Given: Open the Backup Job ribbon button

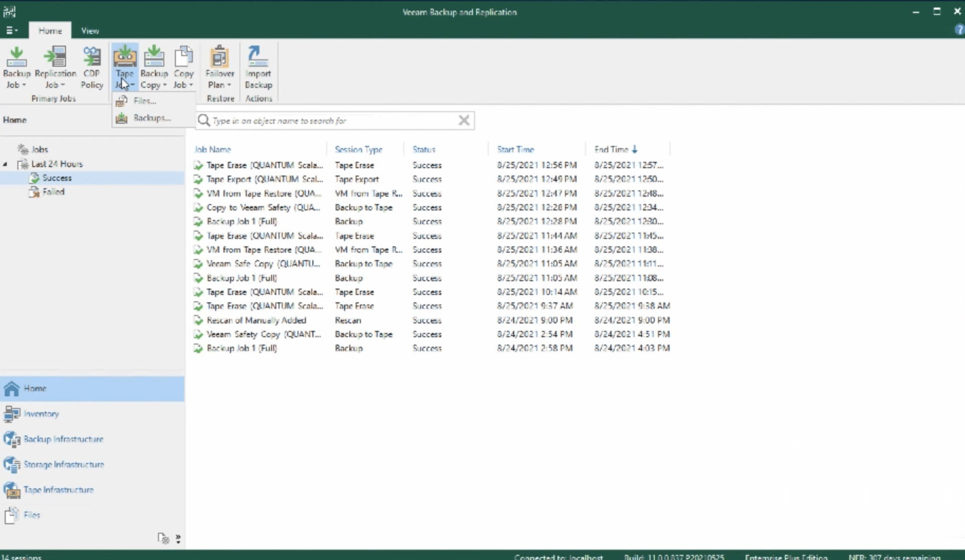Looking at the screenshot, I should pyautogui.click(x=17, y=68).
